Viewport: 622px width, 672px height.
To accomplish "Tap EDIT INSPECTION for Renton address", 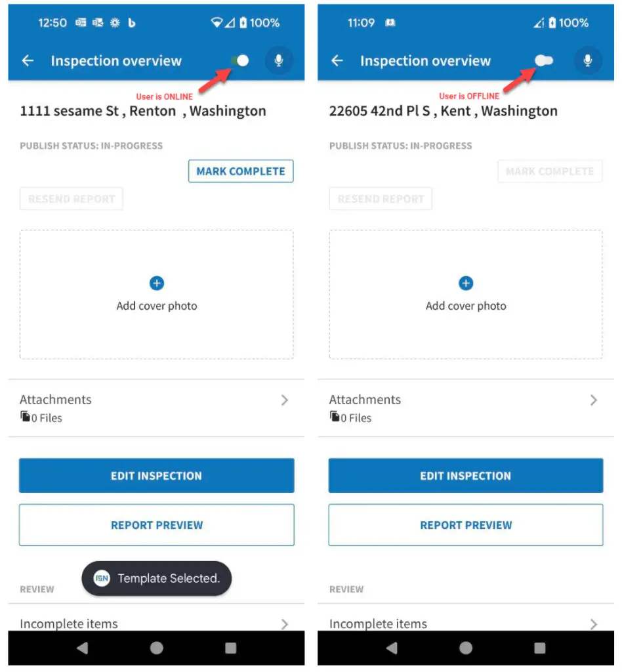I will [157, 476].
